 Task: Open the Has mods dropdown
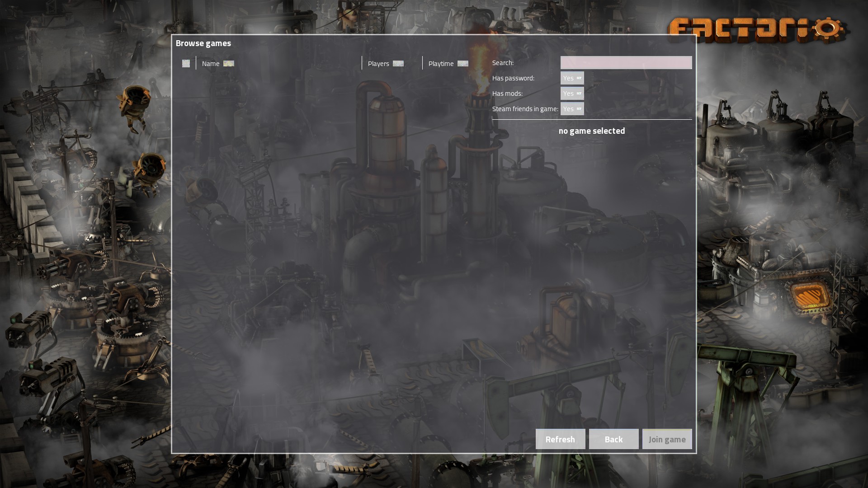(572, 94)
